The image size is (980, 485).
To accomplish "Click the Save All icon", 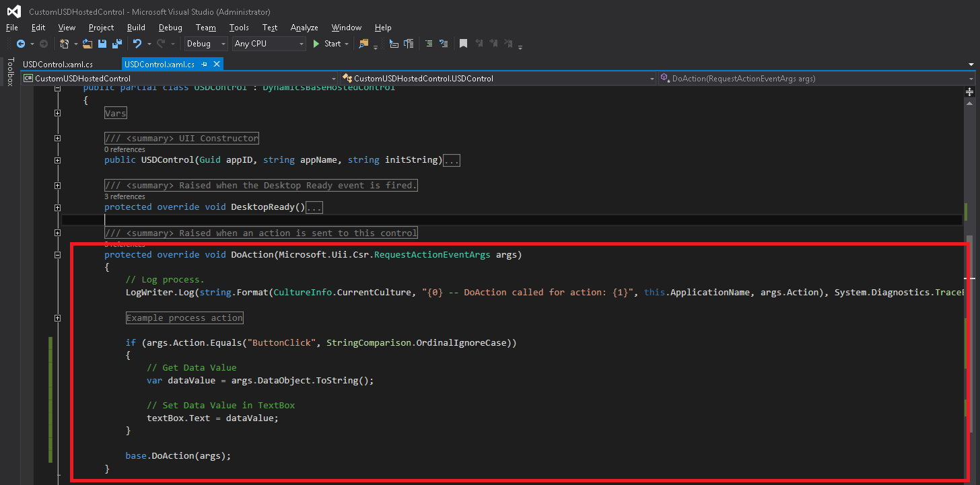I will click(116, 44).
